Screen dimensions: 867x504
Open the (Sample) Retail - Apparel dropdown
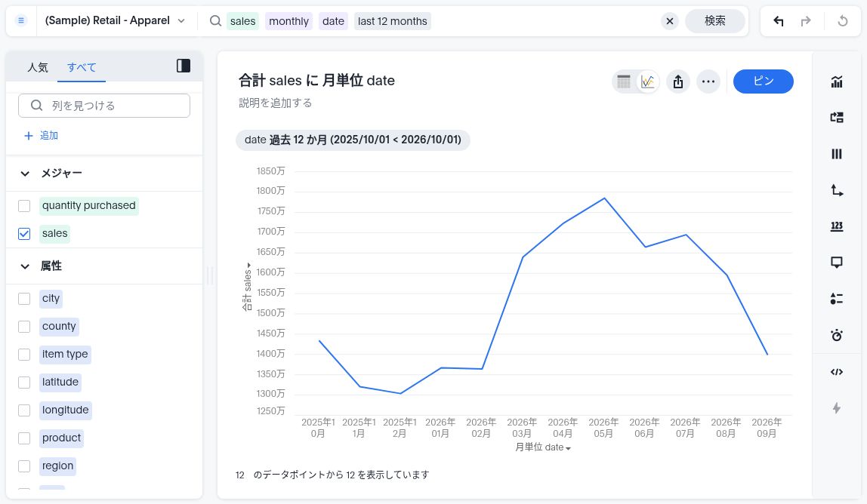coord(115,21)
